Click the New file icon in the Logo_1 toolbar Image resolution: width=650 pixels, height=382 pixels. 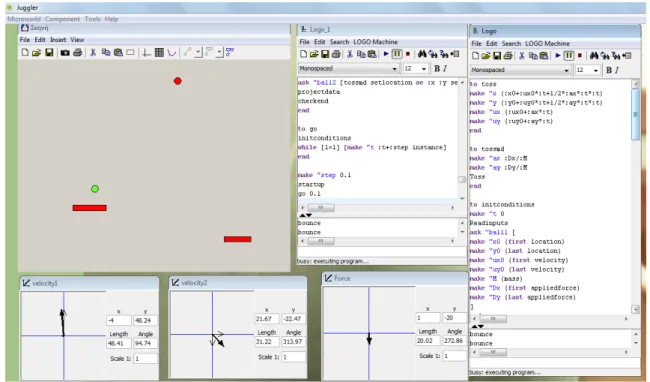[303, 54]
